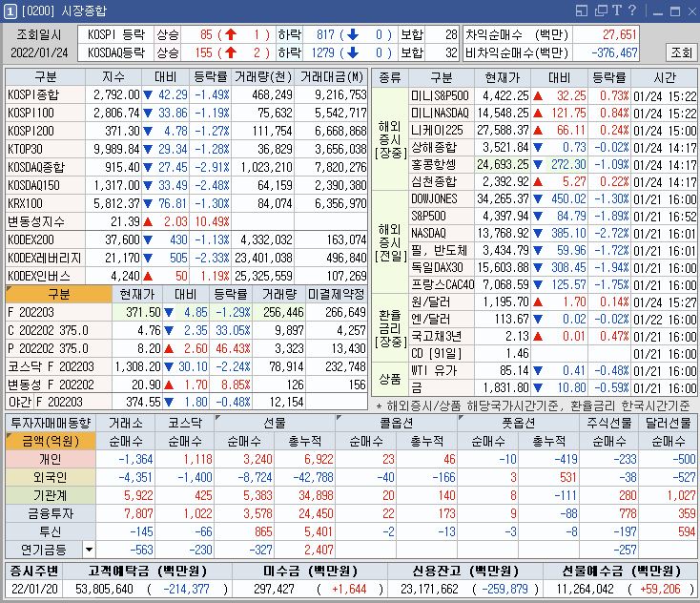
Task: Open help with the question mark icon
Action: point(632,10)
